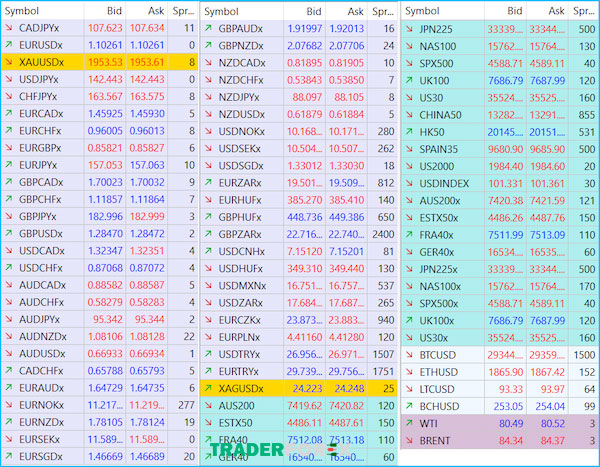
Task: Select the GBPJPYx symbol
Action: tap(38, 216)
